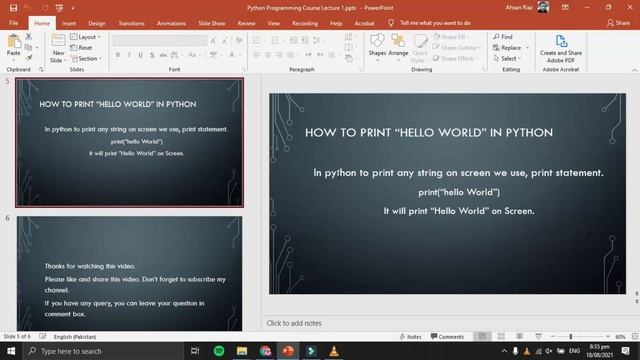
Task: Open the Design tab
Action: [x=97, y=23]
